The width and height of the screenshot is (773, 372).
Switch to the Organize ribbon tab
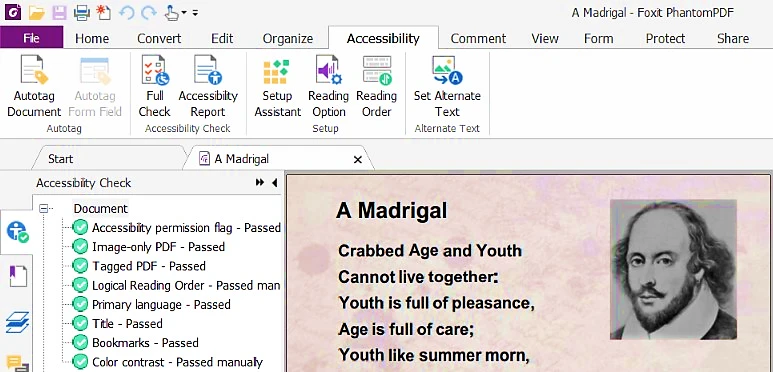[x=288, y=38]
